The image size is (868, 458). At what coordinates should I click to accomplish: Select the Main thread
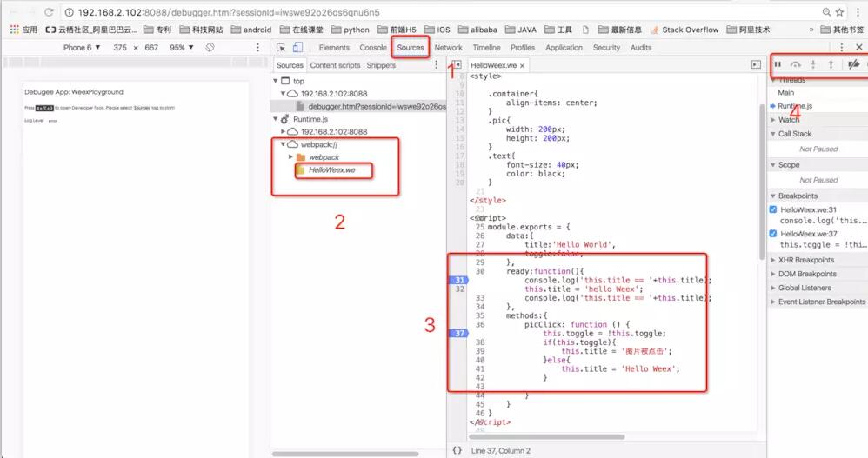click(785, 92)
